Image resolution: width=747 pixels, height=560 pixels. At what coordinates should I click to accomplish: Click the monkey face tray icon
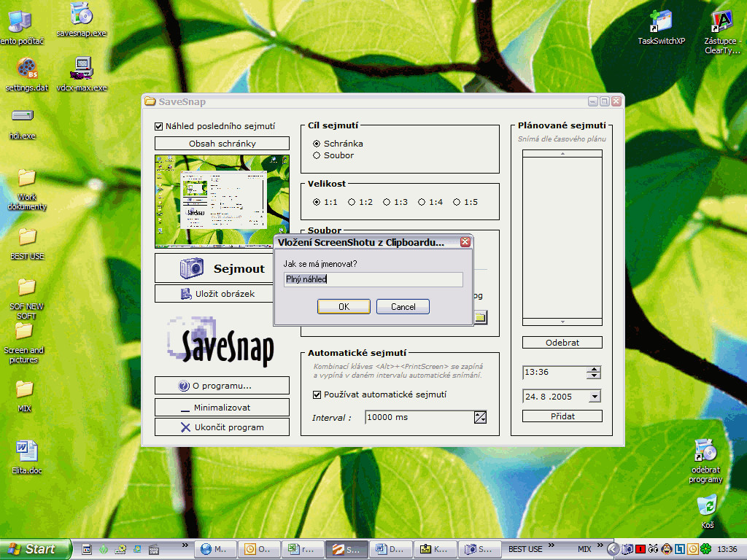667,549
